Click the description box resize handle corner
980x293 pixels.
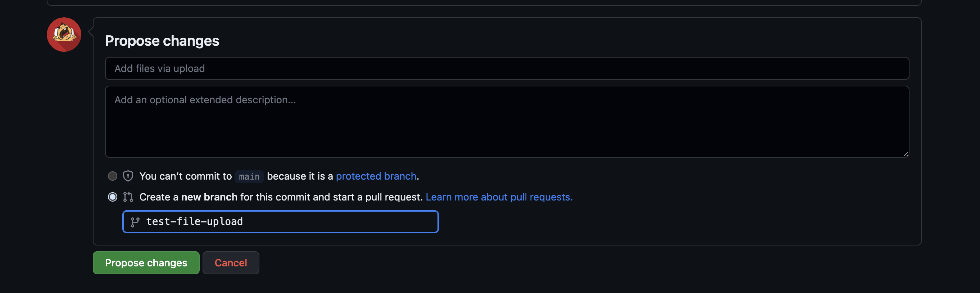click(x=906, y=154)
